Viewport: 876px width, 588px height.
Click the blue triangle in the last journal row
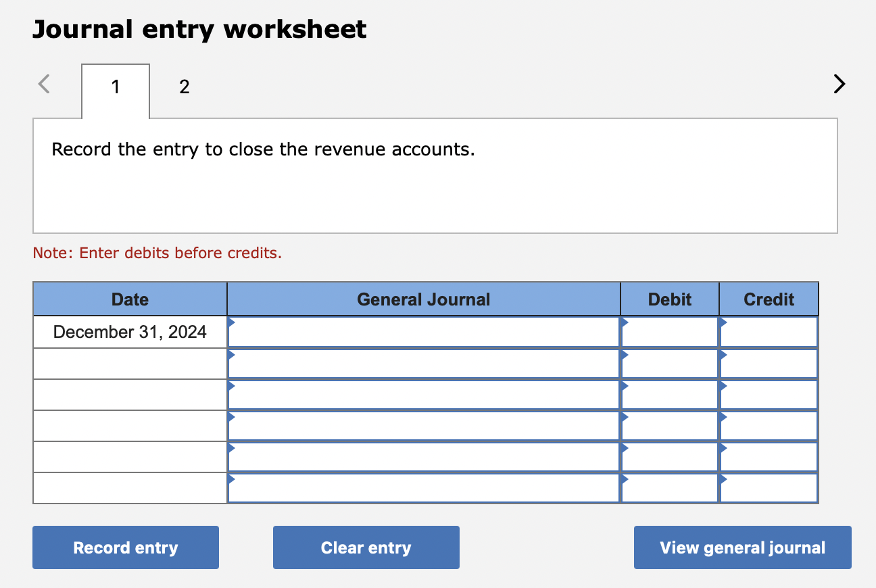pyautogui.click(x=231, y=478)
